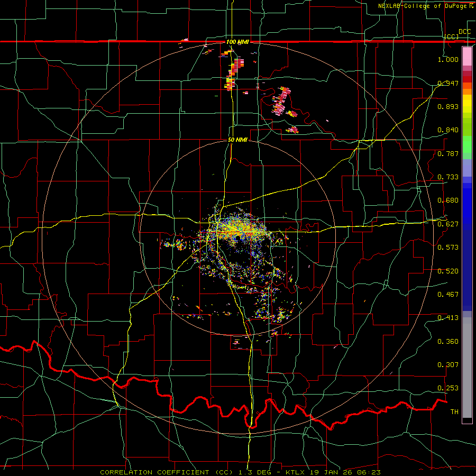Image resolution: width=476 pixels, height=476 pixels.
Task: Click the 50 NMI range ring label
Action: [237, 140]
